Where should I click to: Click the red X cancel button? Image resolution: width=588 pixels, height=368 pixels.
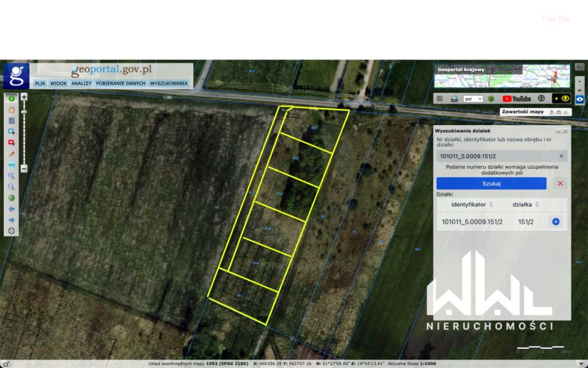(560, 183)
